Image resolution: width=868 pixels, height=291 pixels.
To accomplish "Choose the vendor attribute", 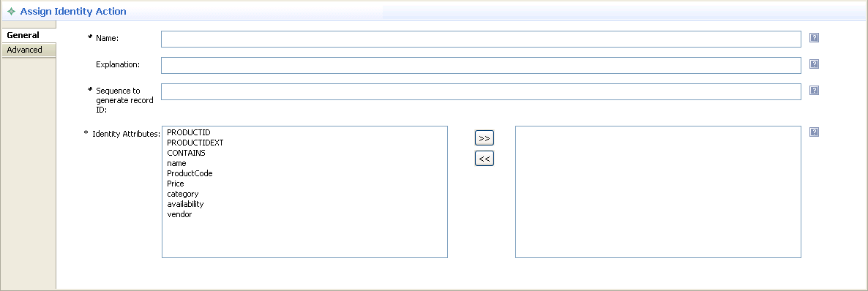I will point(179,214).
